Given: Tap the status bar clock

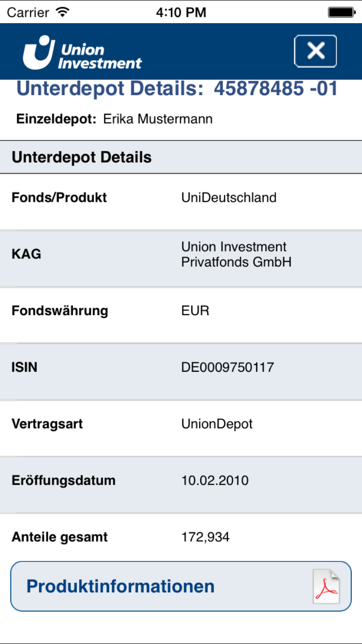Looking at the screenshot, I should pos(181,12).
